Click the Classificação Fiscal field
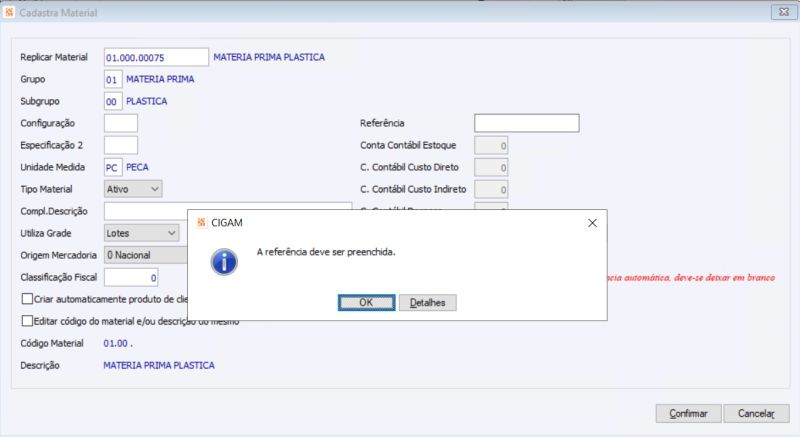Screen dimensions: 800x437 pyautogui.click(x=131, y=277)
